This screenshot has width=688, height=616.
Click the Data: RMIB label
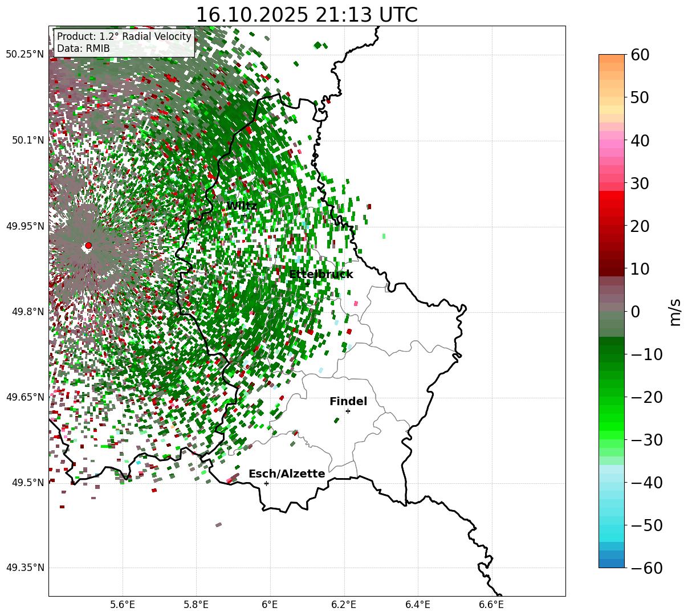coord(83,49)
